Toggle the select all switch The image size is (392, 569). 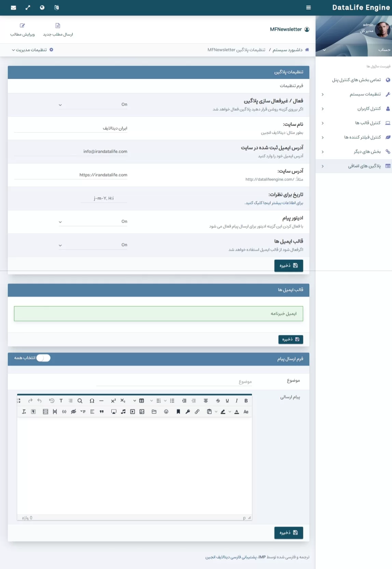coord(43,358)
